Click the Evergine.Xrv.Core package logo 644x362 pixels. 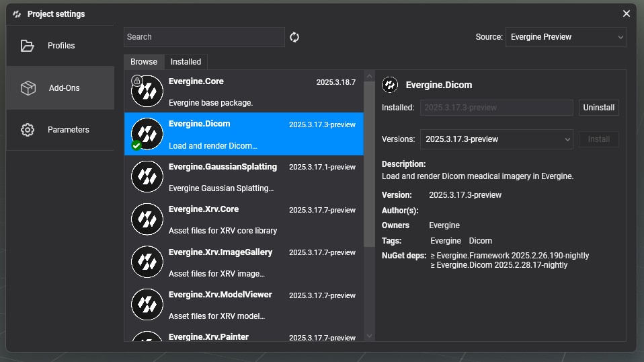[147, 219]
